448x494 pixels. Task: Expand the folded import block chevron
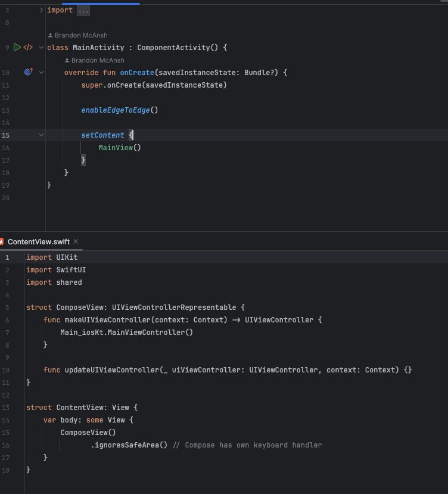click(x=41, y=10)
